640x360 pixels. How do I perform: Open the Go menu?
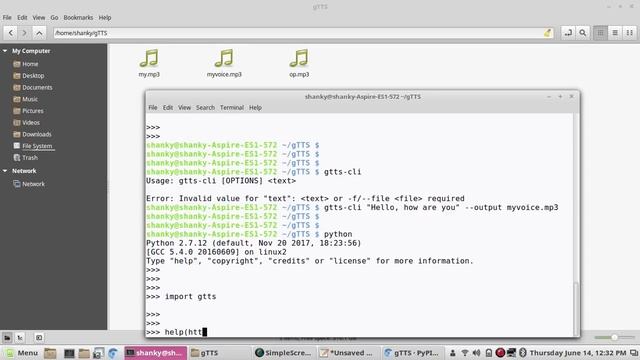click(x=54, y=18)
